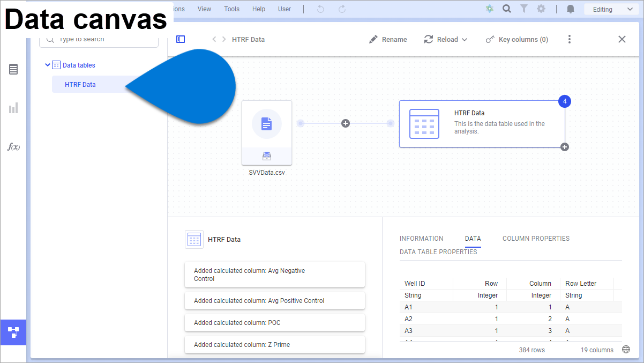Select the visualizations icon in left sidebar
The width and height of the screenshot is (644, 363).
pos(13,108)
